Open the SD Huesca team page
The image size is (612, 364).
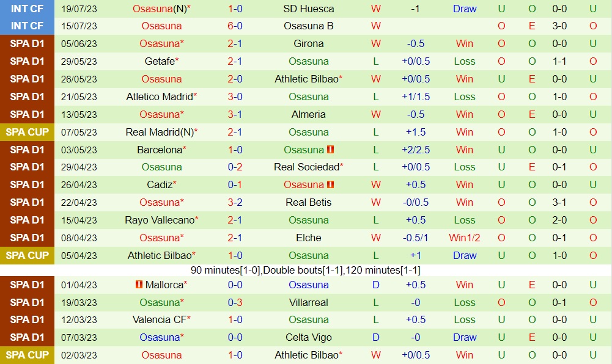point(309,9)
